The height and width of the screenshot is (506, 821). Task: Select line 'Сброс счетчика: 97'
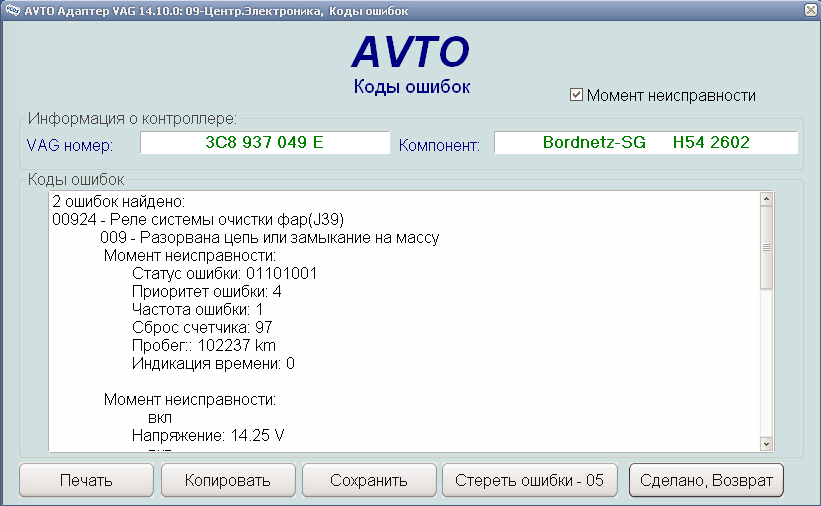[202, 327]
